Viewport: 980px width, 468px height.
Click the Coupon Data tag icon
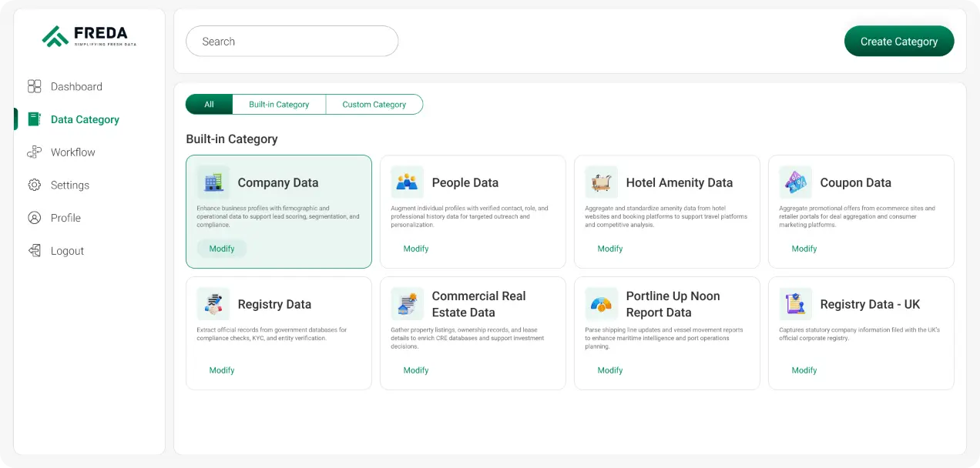(795, 182)
